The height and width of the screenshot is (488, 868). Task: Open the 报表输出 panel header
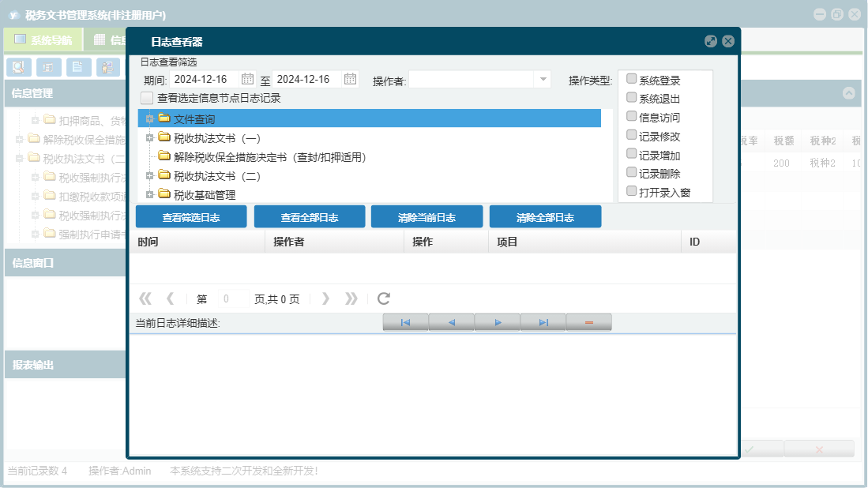(x=66, y=365)
